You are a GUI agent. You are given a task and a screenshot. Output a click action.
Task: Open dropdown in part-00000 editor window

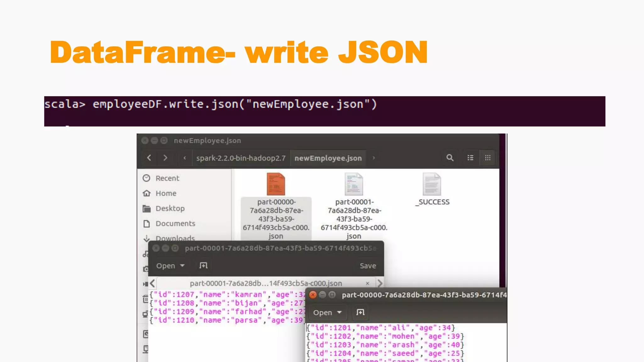pos(327,313)
